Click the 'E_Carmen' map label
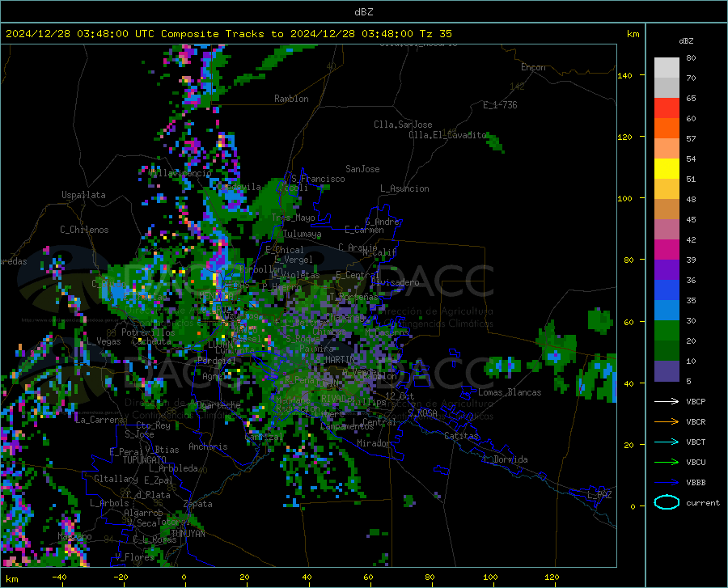 [x=364, y=230]
